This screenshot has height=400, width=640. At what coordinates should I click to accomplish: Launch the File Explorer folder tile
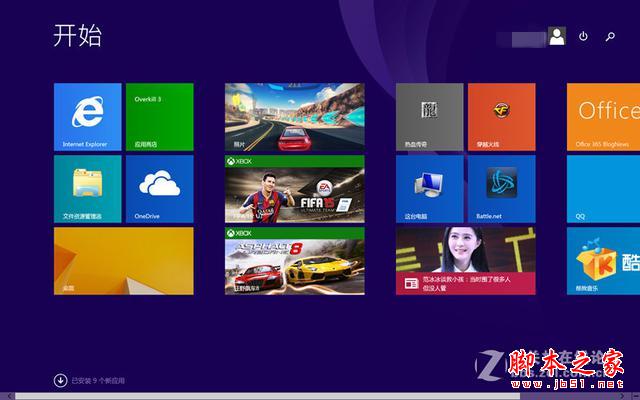(x=88, y=189)
